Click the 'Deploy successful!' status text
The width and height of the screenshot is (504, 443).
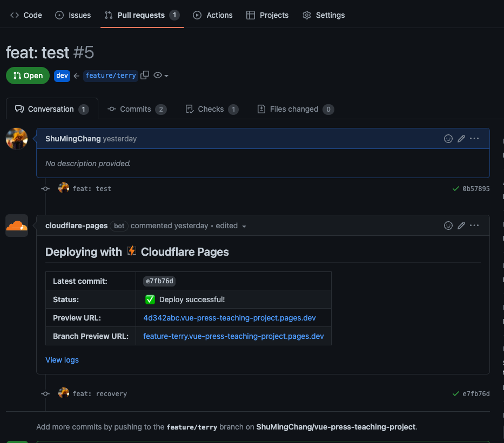192,299
